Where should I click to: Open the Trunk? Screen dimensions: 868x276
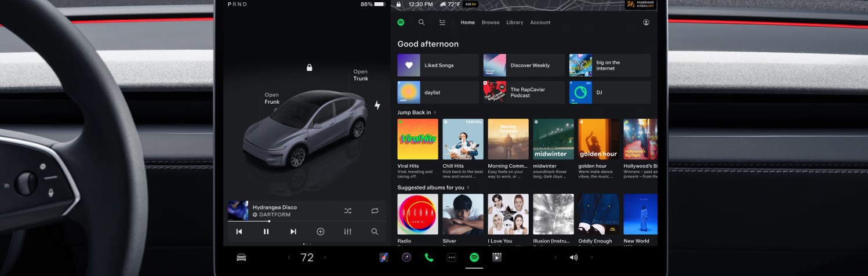[x=361, y=75]
